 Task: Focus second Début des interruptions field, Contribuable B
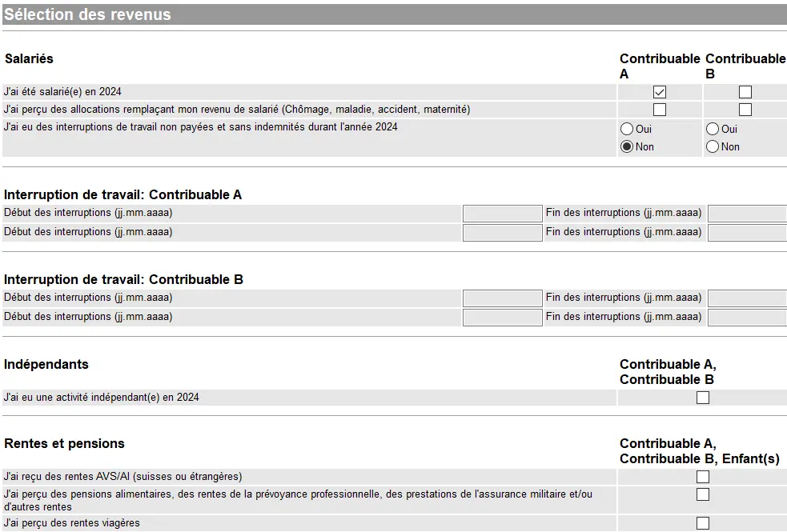click(x=502, y=318)
